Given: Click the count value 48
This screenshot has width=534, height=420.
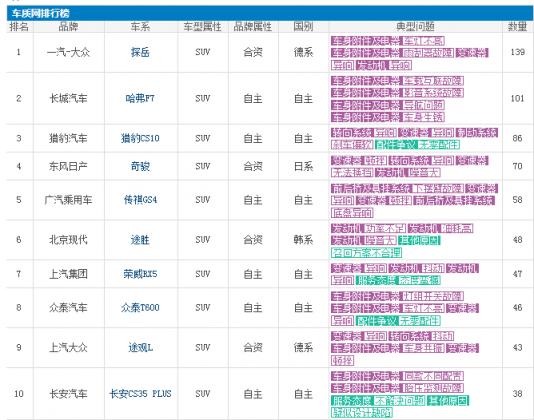Looking at the screenshot, I should coord(517,240).
